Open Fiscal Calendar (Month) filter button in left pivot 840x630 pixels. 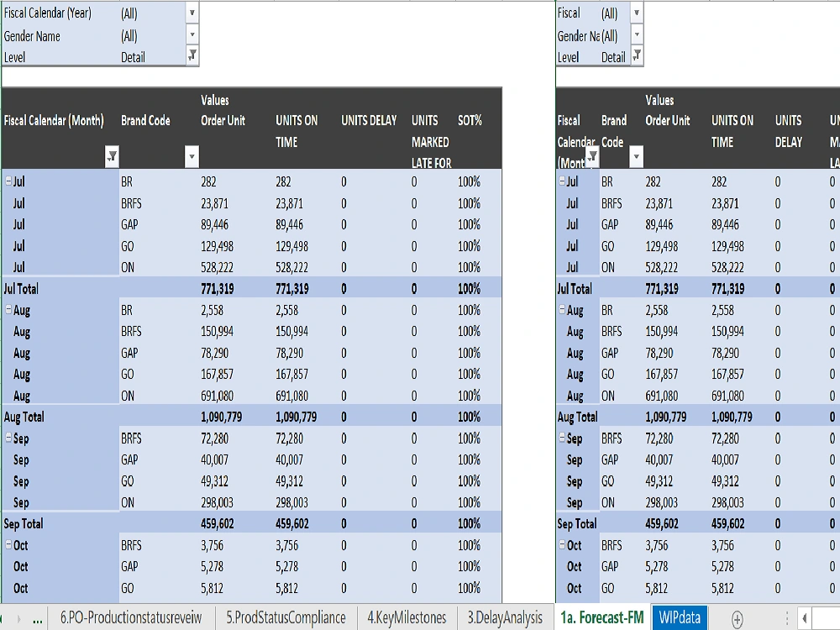[112, 156]
